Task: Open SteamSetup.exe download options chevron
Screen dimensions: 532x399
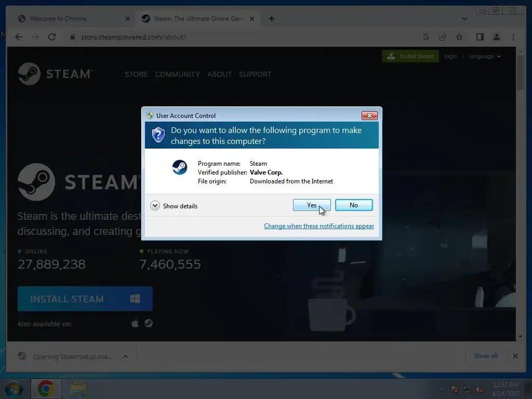Action: pos(125,356)
